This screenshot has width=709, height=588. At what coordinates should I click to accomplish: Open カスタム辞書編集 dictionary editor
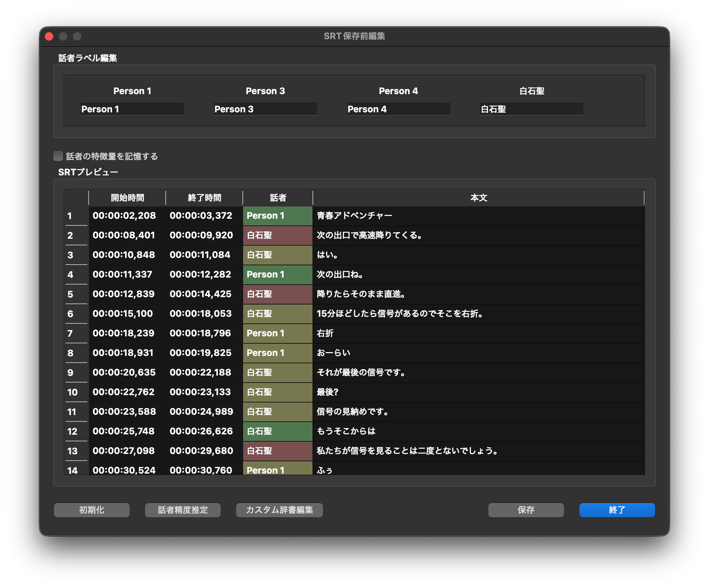tap(279, 510)
